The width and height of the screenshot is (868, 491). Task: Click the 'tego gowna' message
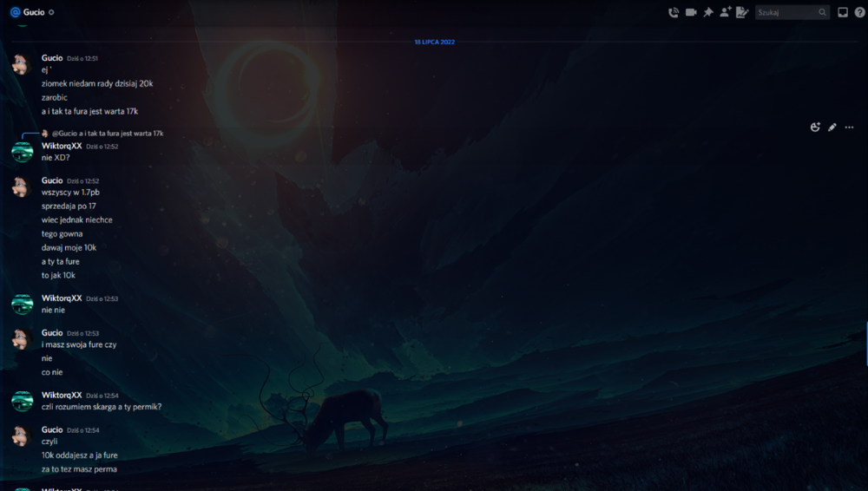[62, 233]
